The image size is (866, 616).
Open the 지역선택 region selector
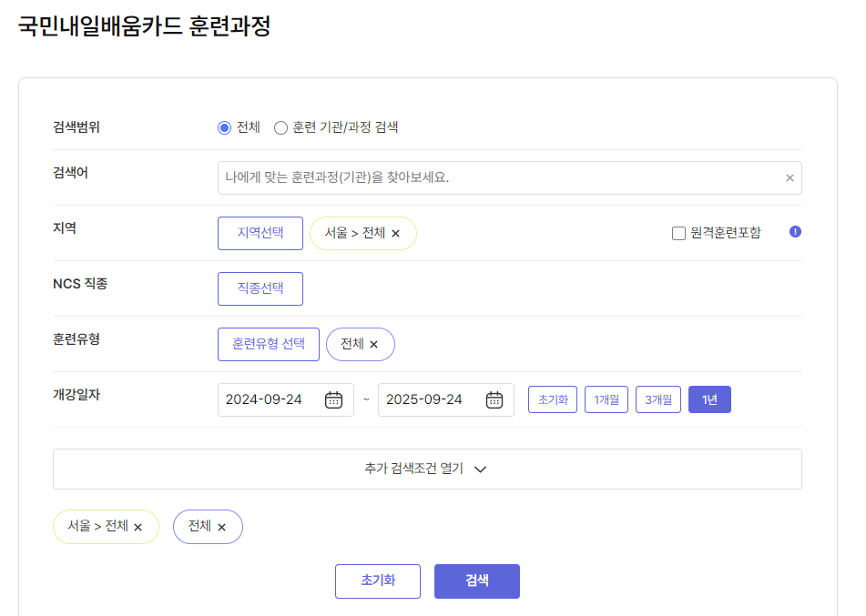click(x=260, y=233)
